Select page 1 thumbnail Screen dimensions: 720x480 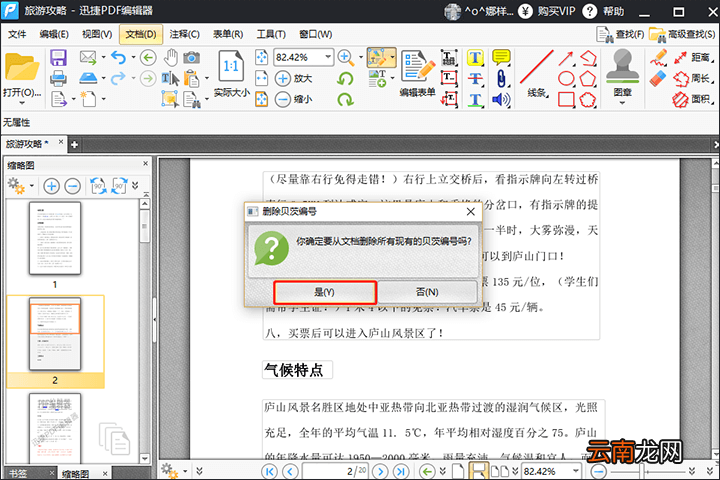tap(55, 238)
